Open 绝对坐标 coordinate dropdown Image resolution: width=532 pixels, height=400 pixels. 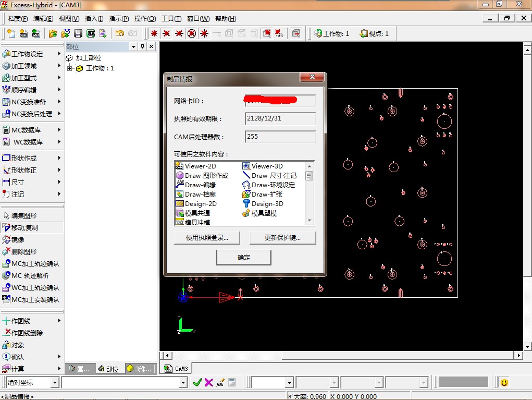coord(55,383)
